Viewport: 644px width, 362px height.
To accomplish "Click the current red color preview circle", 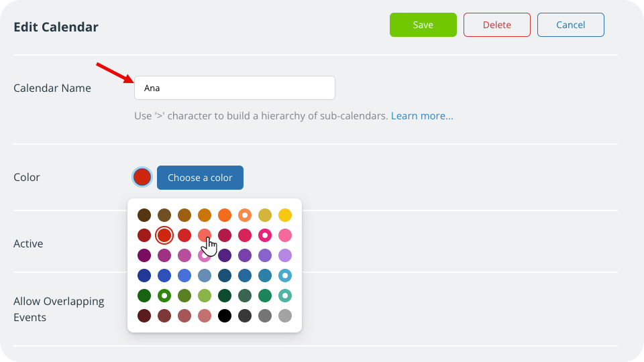I will [142, 177].
